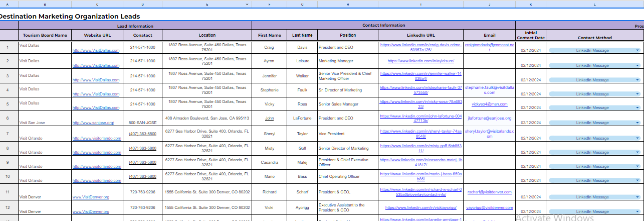The width and height of the screenshot is (644, 221).
Task: Open Contact Method dropdown for Ayron Leisure
Action: pyautogui.click(x=637, y=65)
